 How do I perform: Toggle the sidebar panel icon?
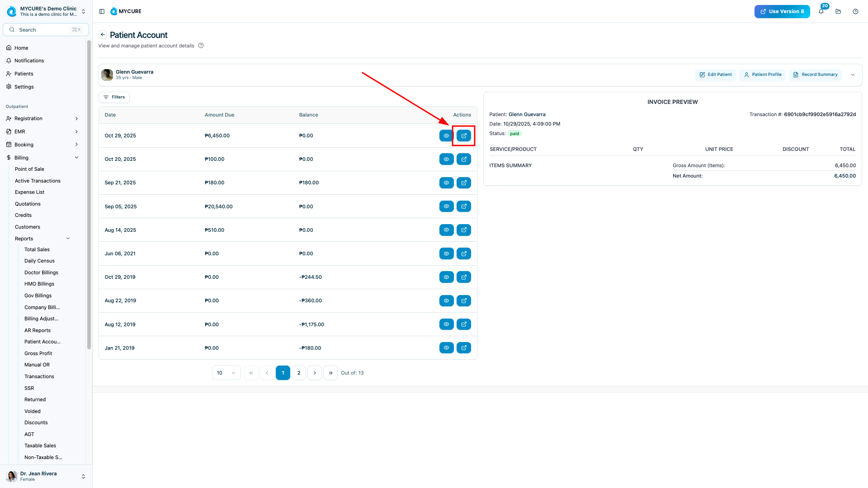(x=102, y=12)
